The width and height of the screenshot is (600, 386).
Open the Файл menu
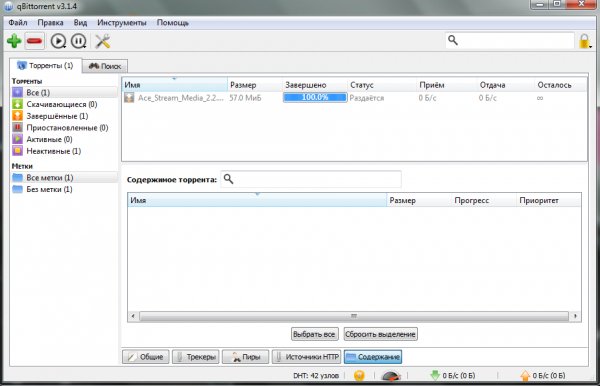pyautogui.click(x=18, y=23)
